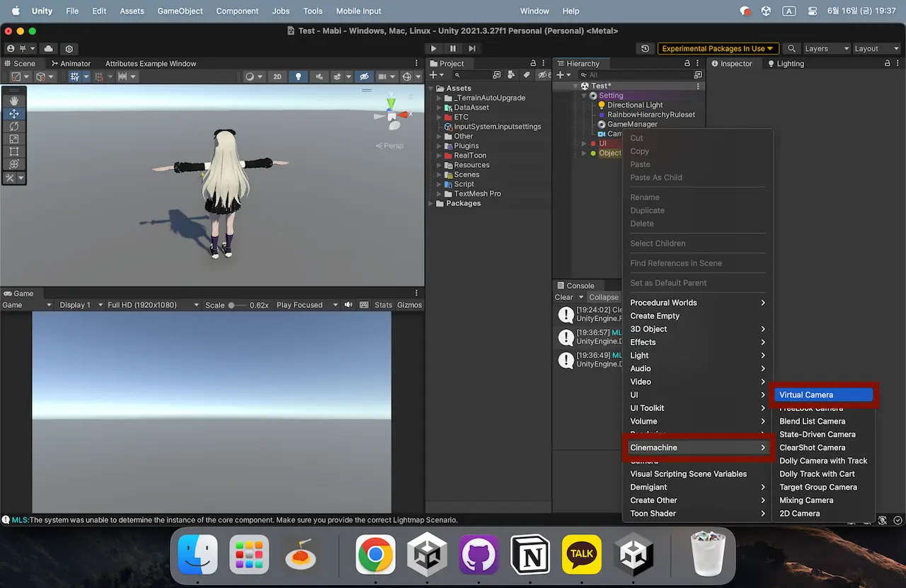
Task: Click the Gizmos button in Game view
Action: (409, 305)
